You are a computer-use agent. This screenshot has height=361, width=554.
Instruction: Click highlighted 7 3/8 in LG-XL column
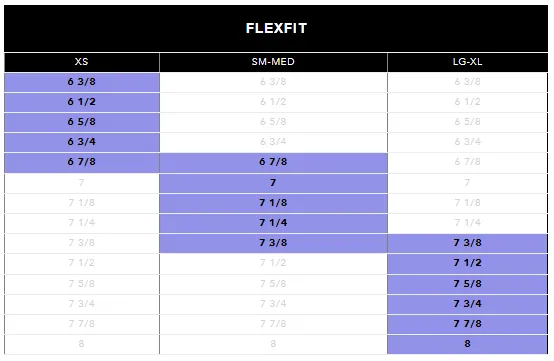pos(467,243)
